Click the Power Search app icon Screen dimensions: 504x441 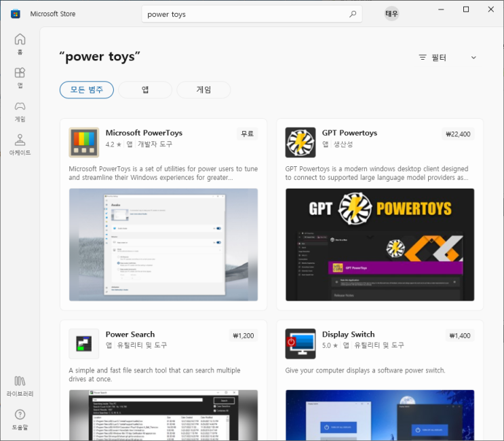point(84,343)
